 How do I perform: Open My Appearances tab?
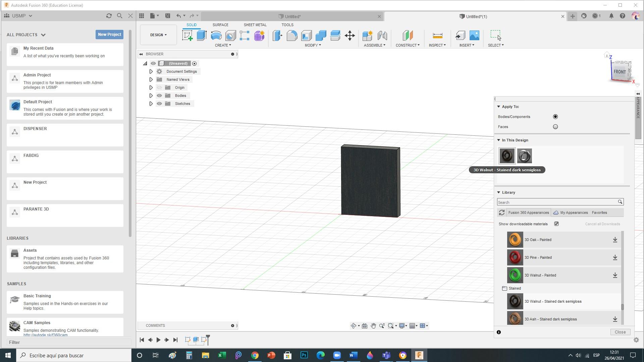pyautogui.click(x=570, y=213)
